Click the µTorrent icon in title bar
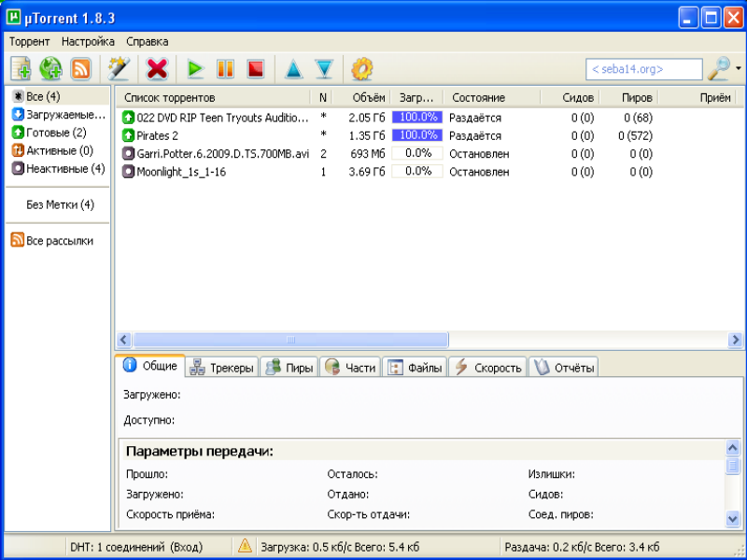This screenshot has width=747, height=560. pos(13,17)
